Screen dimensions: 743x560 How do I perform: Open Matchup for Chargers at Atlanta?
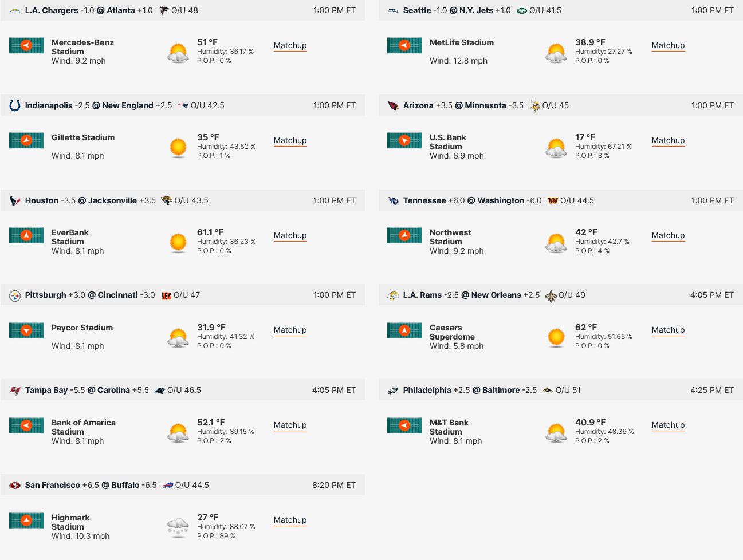[290, 45]
